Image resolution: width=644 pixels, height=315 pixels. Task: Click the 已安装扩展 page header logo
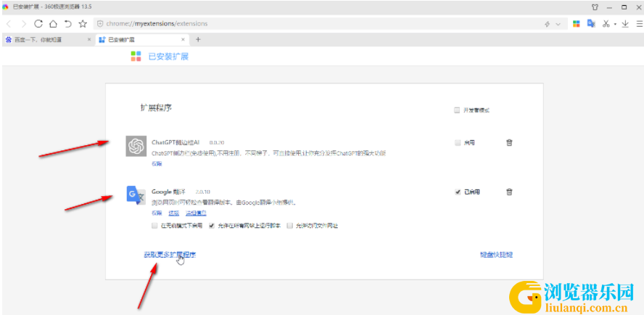(136, 57)
